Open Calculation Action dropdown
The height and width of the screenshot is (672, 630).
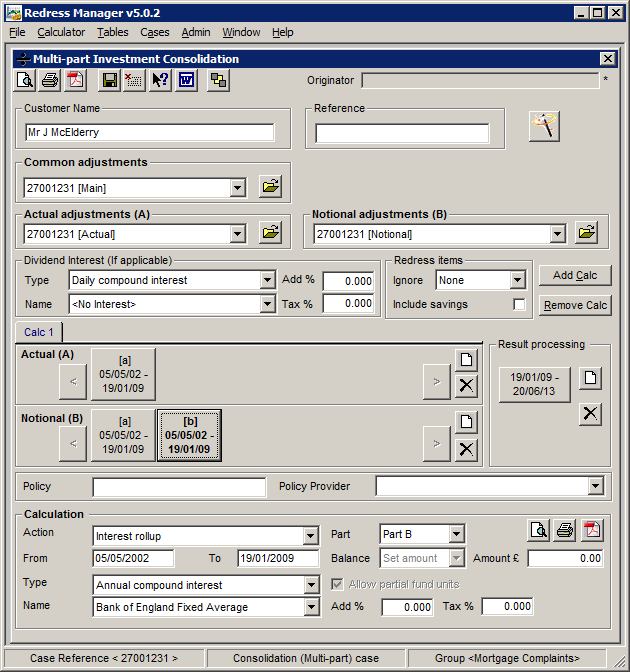point(311,536)
